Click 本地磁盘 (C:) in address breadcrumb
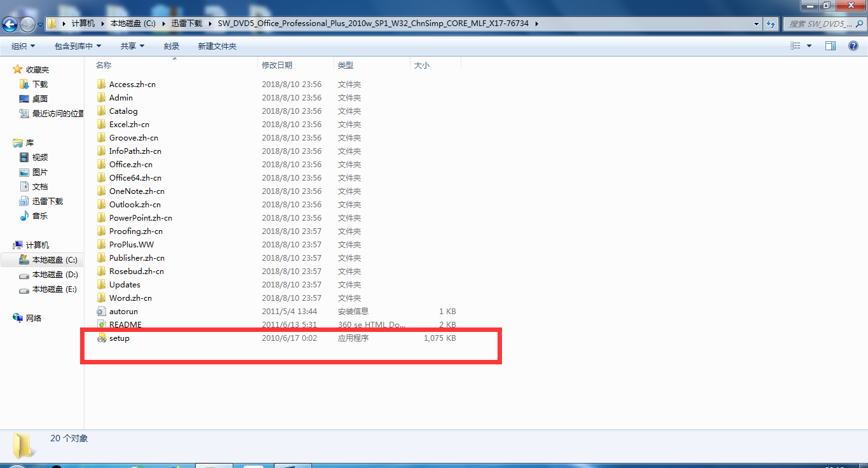 [133, 24]
